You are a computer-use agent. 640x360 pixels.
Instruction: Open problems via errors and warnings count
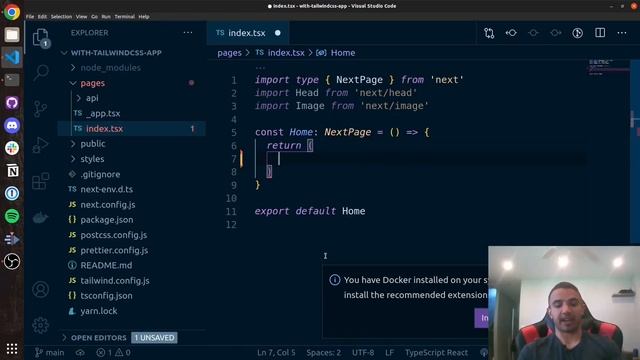point(113,352)
